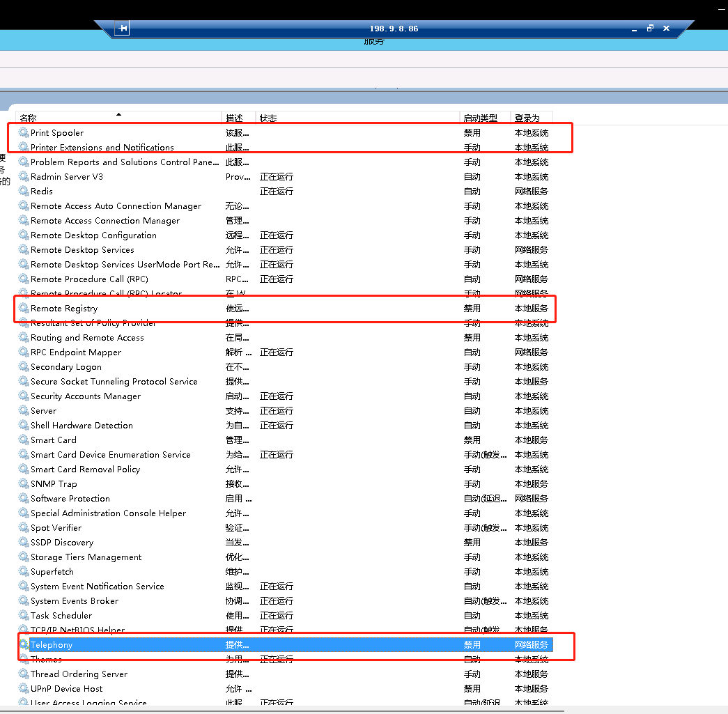
Task: Select Remote Desktop Services row
Action: pos(82,250)
